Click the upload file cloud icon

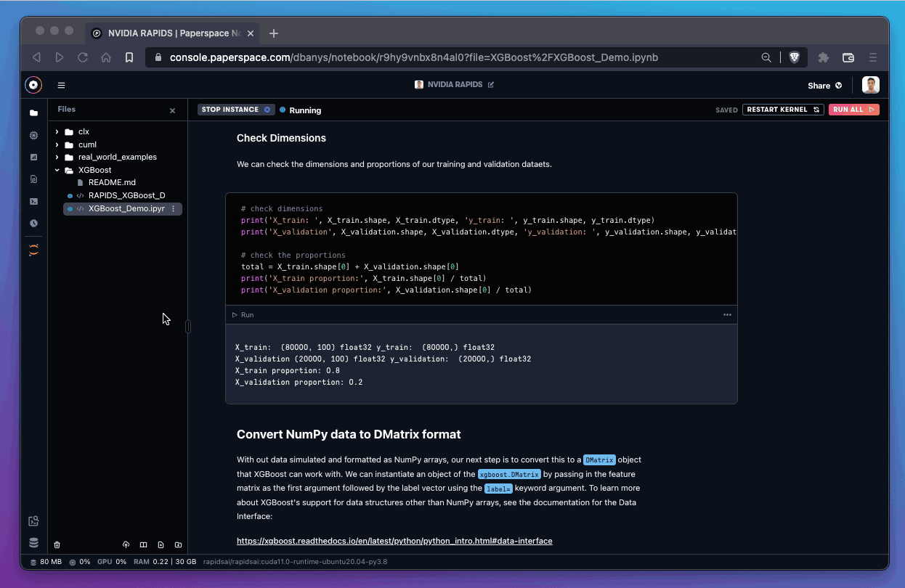click(x=126, y=544)
